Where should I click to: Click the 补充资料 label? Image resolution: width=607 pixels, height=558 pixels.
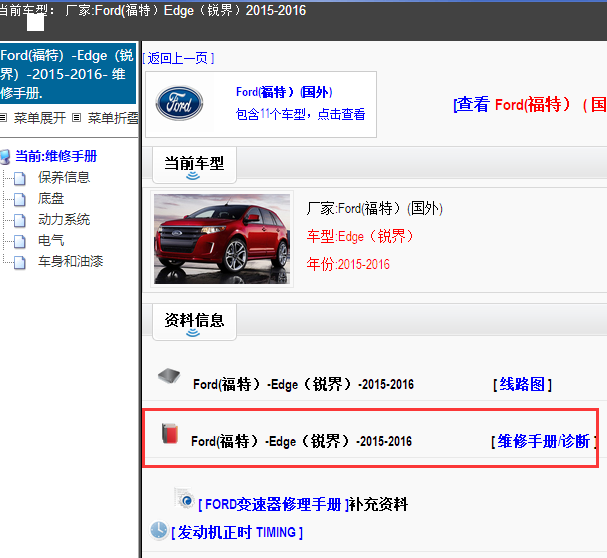378,504
